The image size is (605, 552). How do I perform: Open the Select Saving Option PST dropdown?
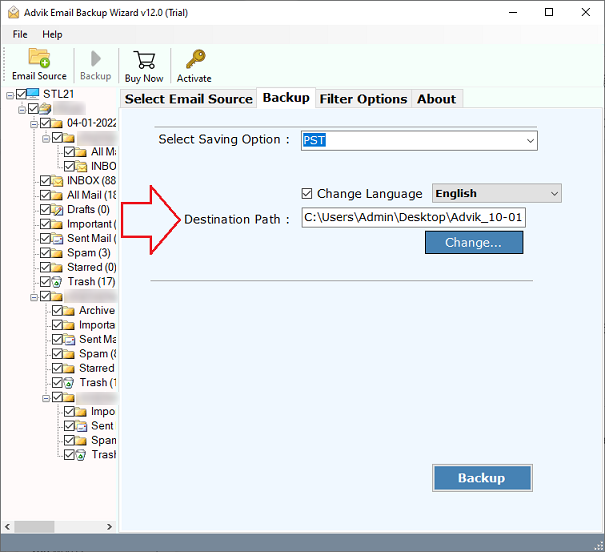point(531,141)
